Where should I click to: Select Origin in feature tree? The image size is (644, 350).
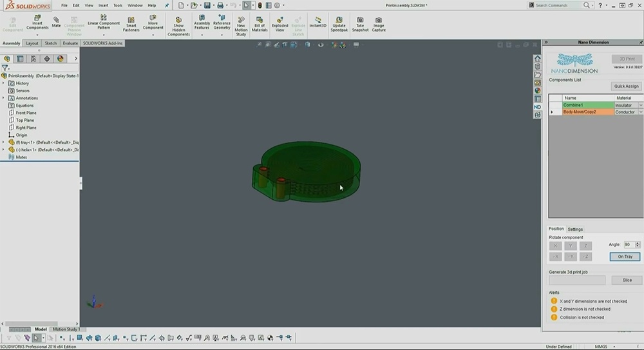pos(21,135)
